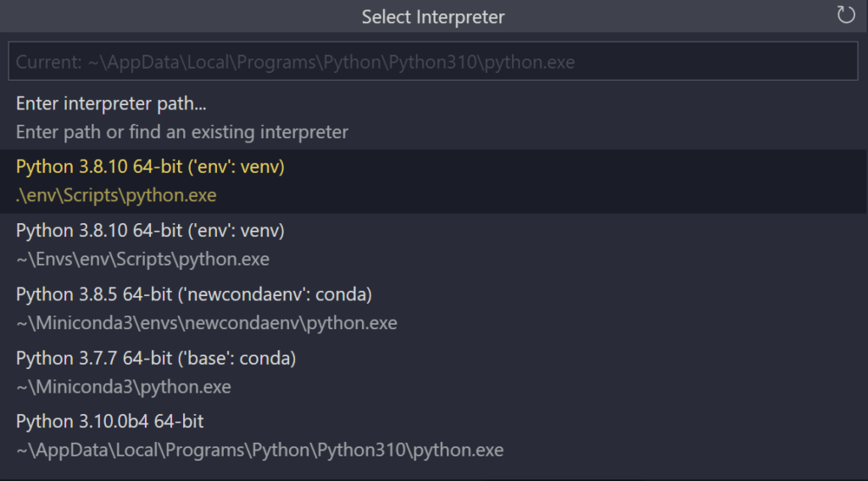The height and width of the screenshot is (481, 868).
Task: Click the .\env\Scripts\python.exe path
Action: coord(116,195)
